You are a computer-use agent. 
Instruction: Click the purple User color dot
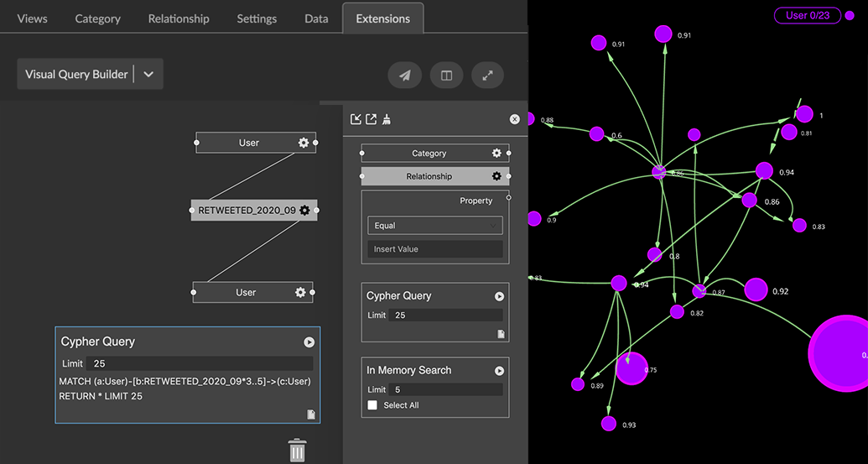(850, 15)
